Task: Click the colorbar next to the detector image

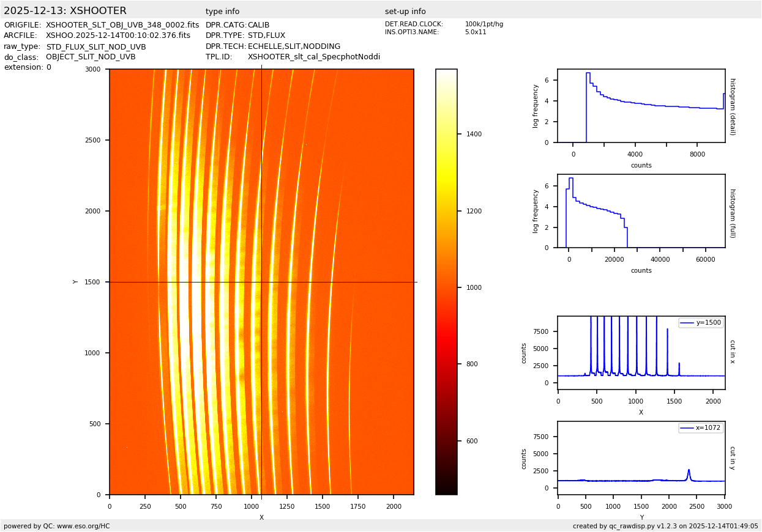Action: 446,281
